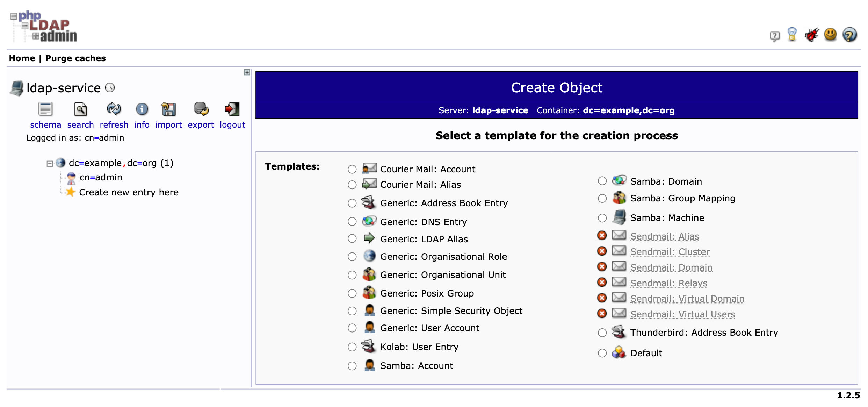Collapse the dc=example,dc=org tree node
Screen dimensions: 868x407
tap(50, 164)
